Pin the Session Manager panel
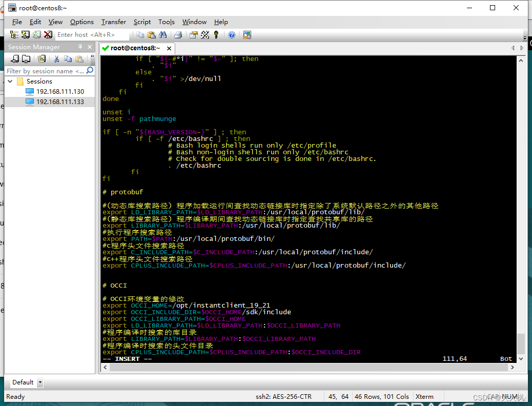The height and width of the screenshot is (406, 532). click(x=80, y=47)
